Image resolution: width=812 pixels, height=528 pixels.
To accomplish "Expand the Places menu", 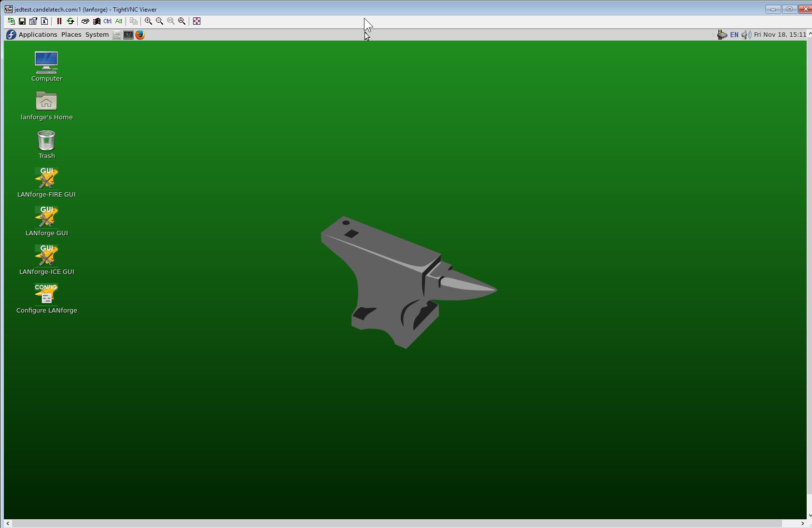I will pos(71,35).
